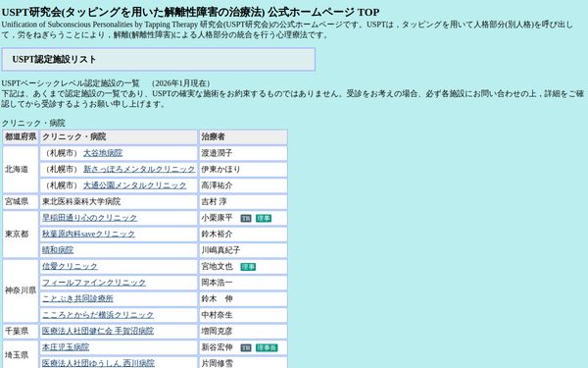Click the クリニック・病院 label above the table

[x=33, y=124]
